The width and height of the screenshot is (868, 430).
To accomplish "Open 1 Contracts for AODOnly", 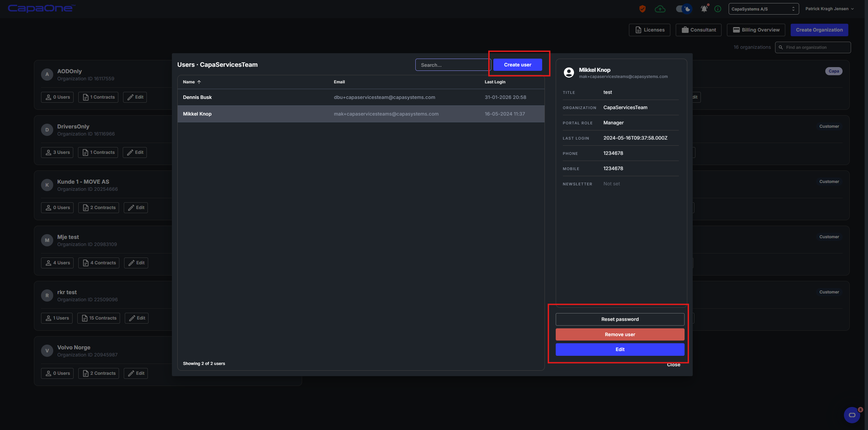I will click(98, 97).
